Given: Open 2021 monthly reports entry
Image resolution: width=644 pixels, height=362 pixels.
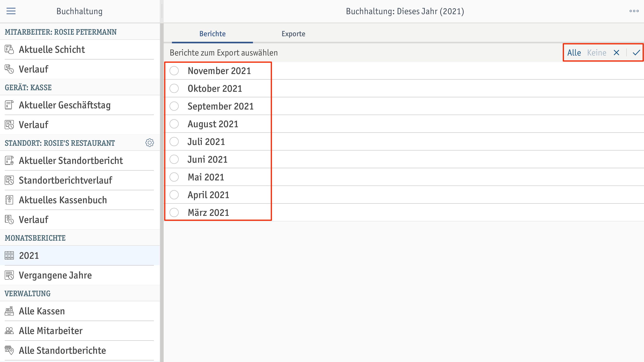Looking at the screenshot, I should coord(79,255).
